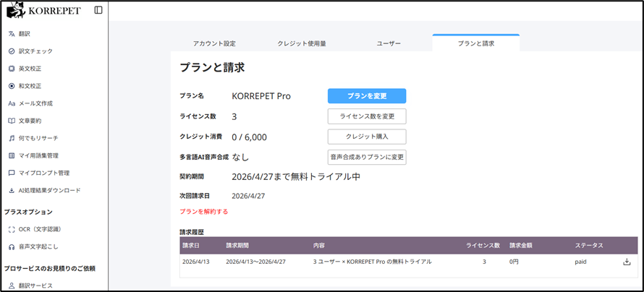
Task: Switch to the クレジット使用量 tab
Action: pyautogui.click(x=302, y=43)
